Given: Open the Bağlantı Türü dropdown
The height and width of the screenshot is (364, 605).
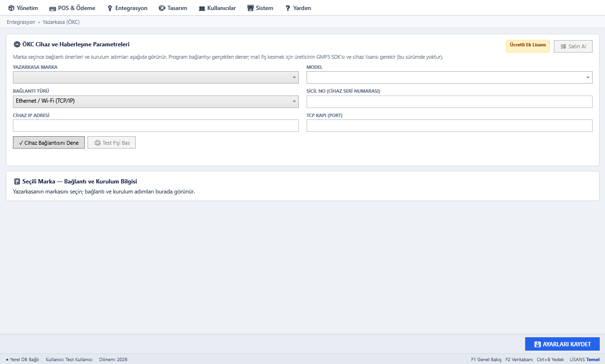Looking at the screenshot, I should coord(156,101).
